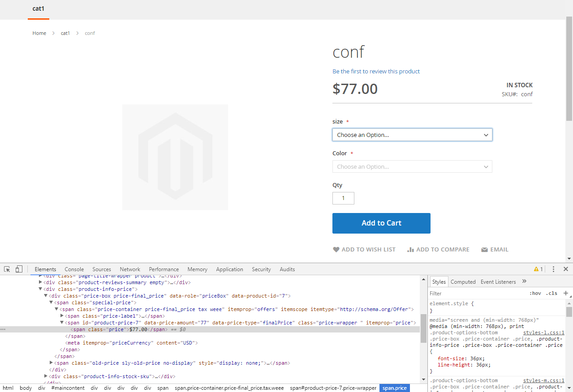Click the Email envelope icon
Viewport: 573px width, 392px height.
pos(484,250)
